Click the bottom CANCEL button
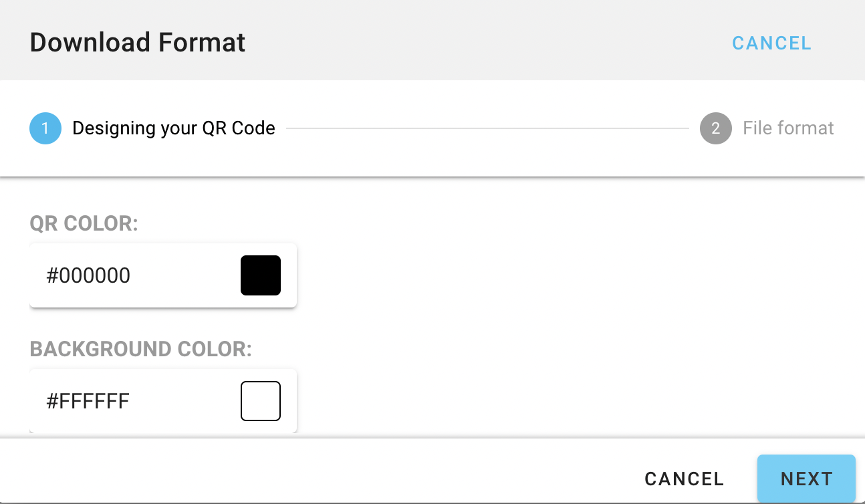The image size is (865, 504). (684, 479)
